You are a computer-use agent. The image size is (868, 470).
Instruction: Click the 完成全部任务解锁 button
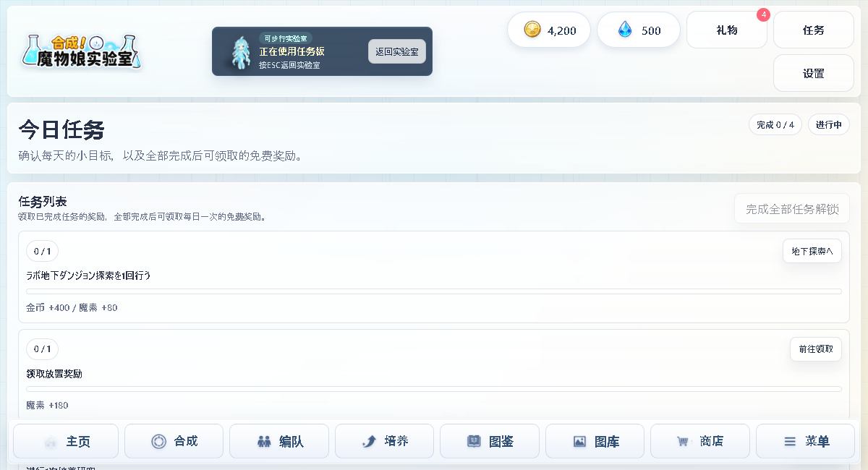(792, 209)
